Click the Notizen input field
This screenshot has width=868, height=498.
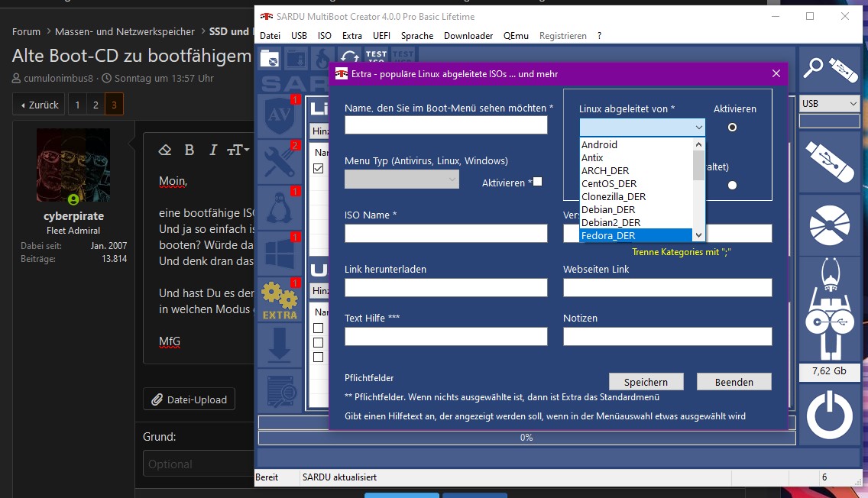point(667,336)
